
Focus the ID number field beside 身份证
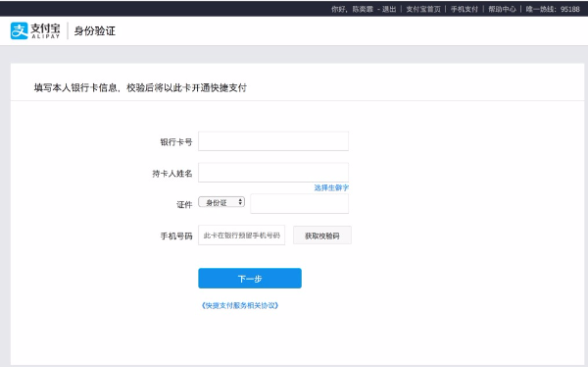point(299,203)
